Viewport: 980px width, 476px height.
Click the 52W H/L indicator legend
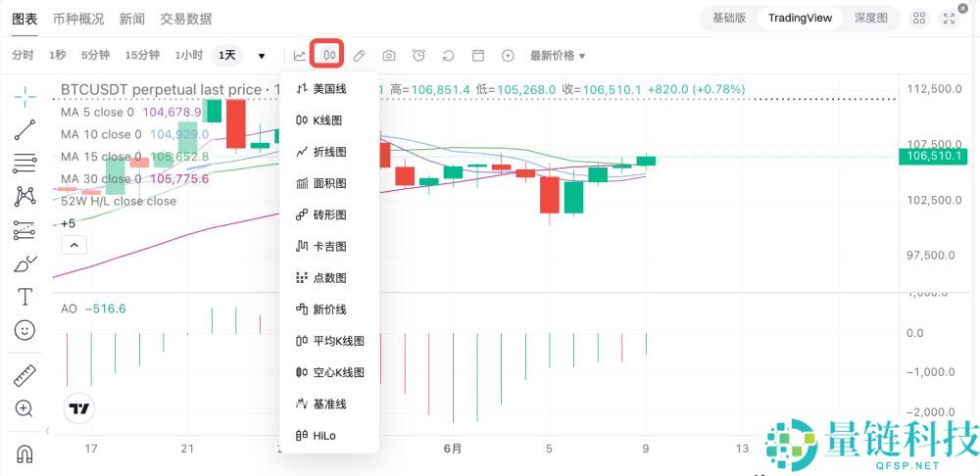coord(119,201)
